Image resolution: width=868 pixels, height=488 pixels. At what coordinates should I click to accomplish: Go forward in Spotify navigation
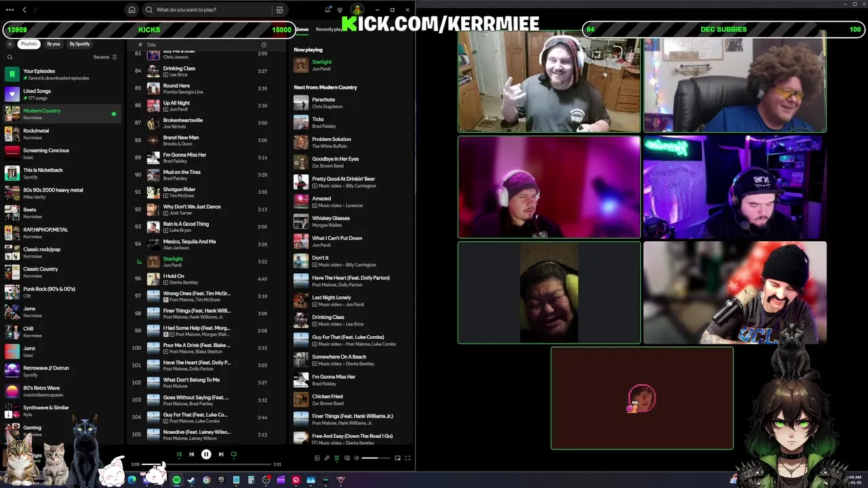35,9
